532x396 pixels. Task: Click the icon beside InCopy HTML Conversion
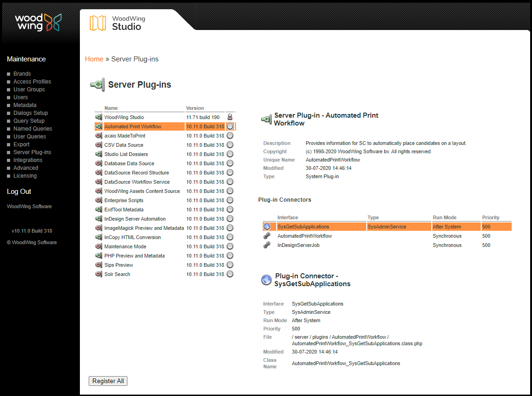pyautogui.click(x=99, y=237)
